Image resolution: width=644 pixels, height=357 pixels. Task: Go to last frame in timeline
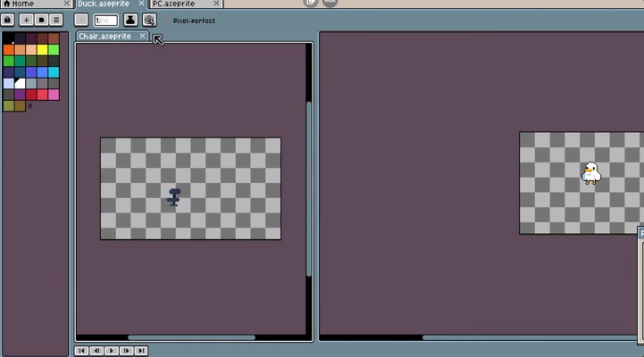141,351
